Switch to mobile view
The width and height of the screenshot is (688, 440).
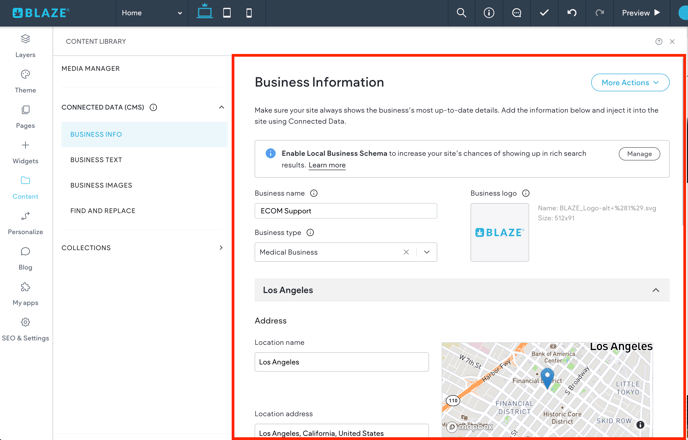pyautogui.click(x=249, y=13)
